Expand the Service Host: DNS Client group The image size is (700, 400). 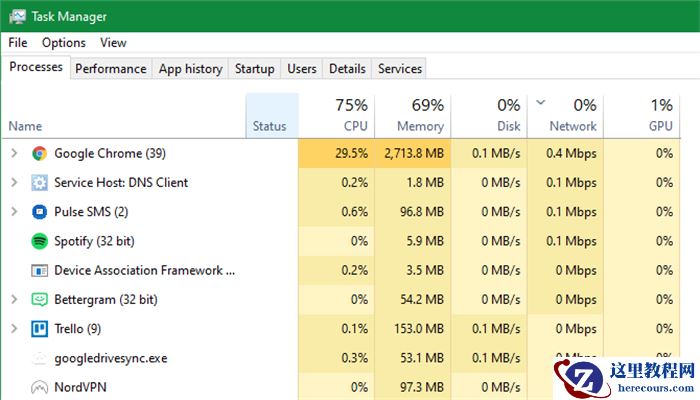[x=14, y=183]
